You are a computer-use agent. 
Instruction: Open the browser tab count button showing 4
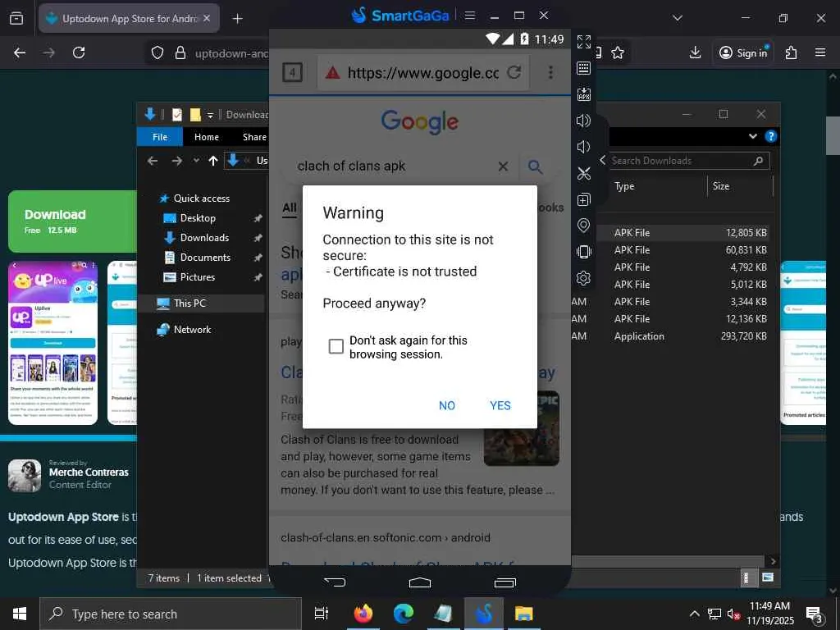293,72
